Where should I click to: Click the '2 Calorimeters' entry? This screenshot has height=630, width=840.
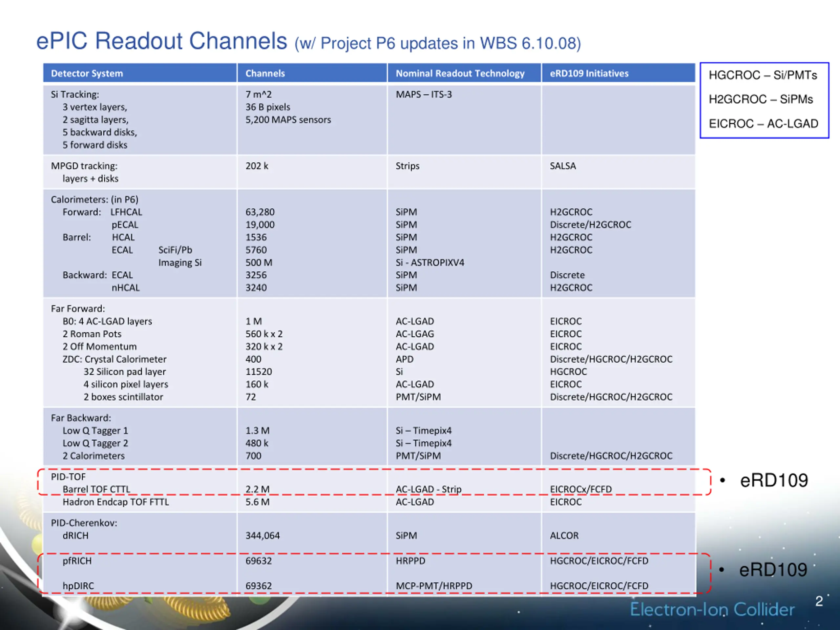94,456
